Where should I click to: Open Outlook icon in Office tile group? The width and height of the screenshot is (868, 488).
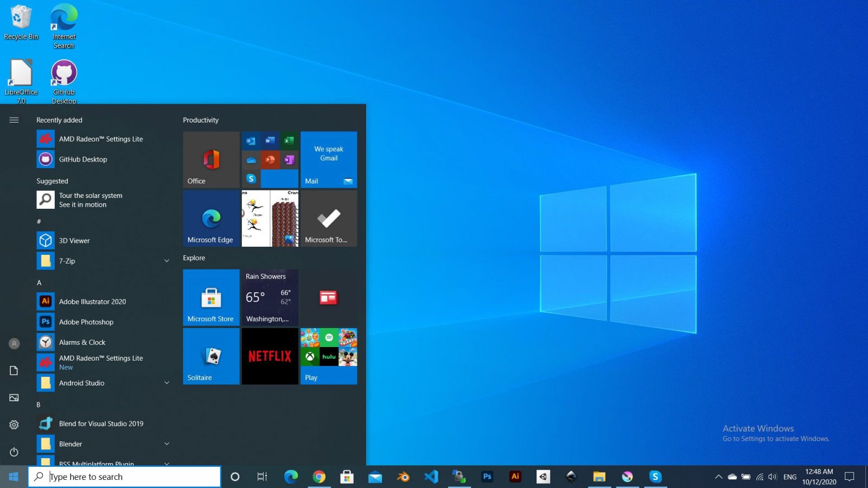[251, 141]
